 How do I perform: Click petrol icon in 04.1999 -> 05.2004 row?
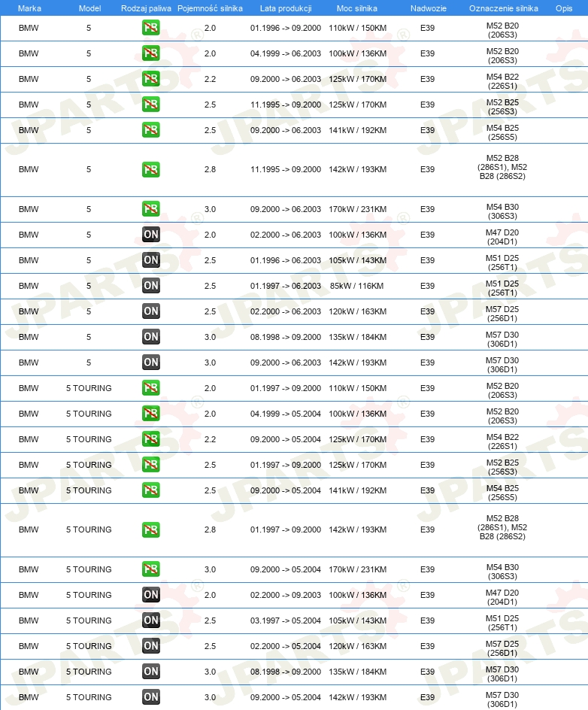(x=150, y=414)
